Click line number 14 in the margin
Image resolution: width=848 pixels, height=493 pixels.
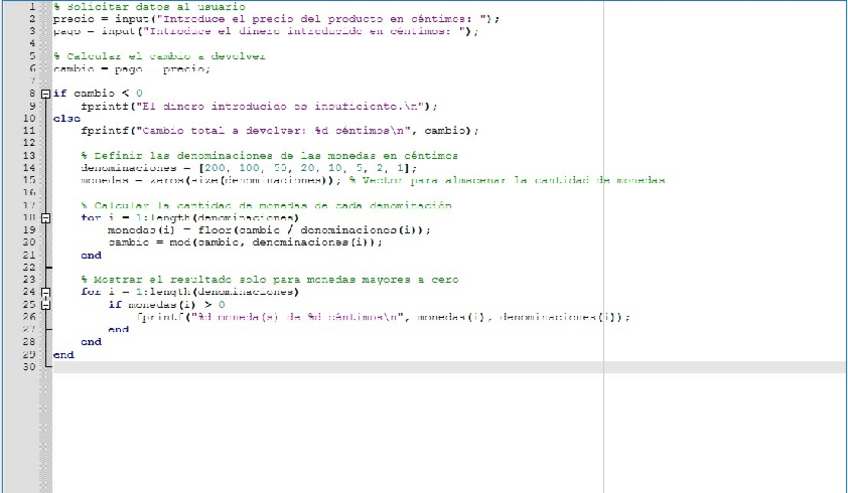tap(30, 168)
